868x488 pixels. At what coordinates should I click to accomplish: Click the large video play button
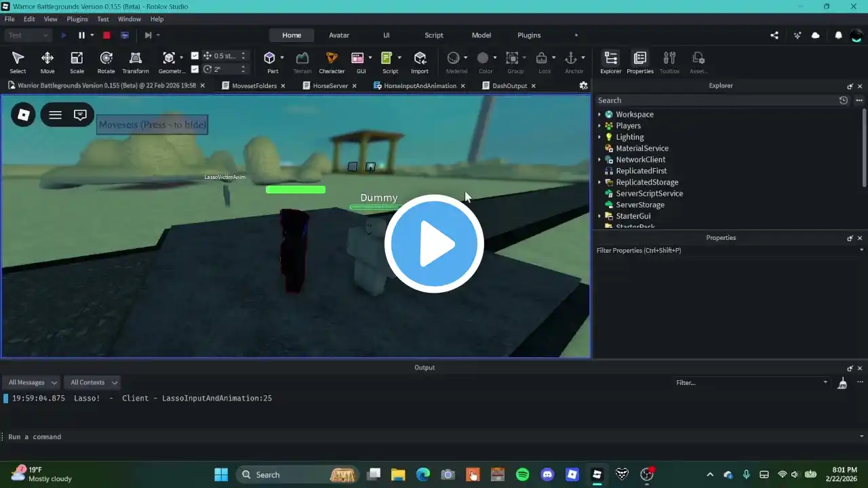[434, 244]
